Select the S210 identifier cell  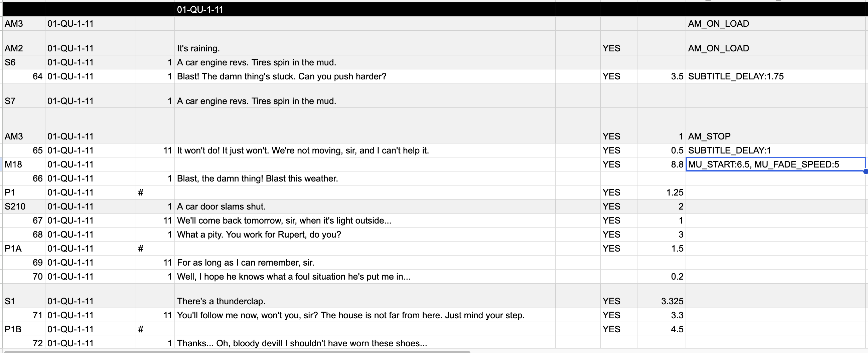click(x=24, y=206)
